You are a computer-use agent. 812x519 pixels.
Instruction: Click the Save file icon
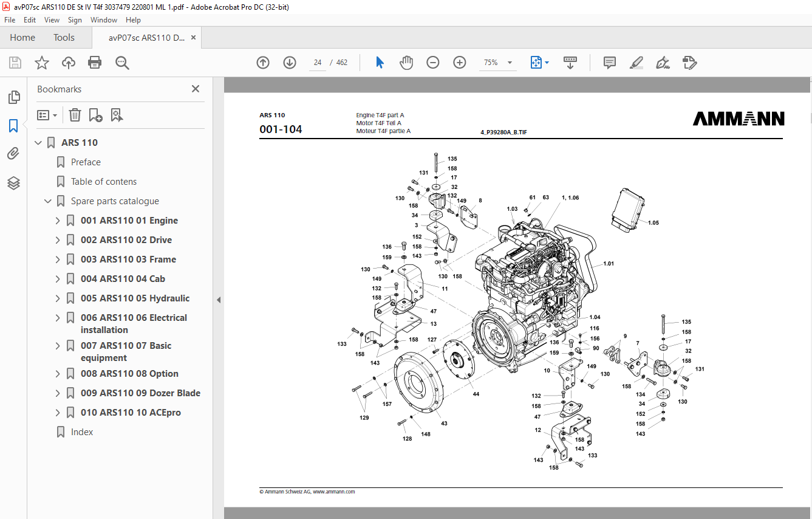(15, 63)
